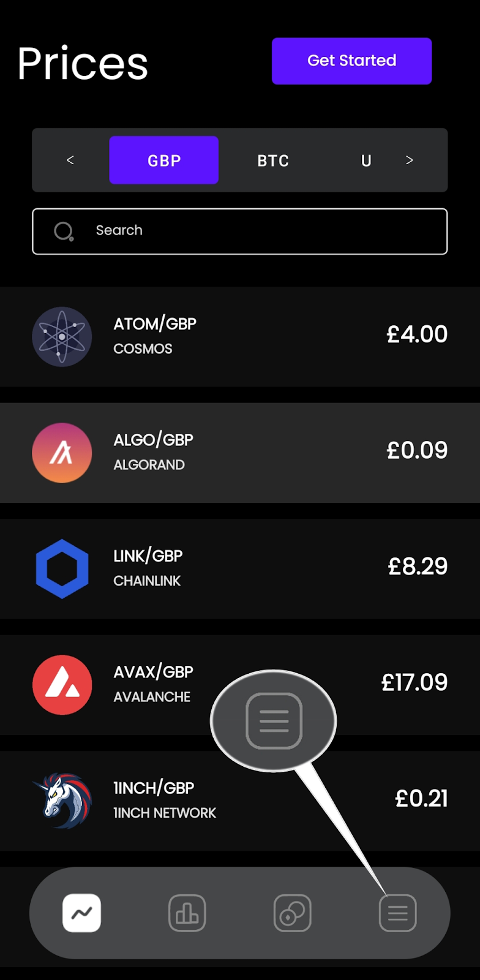Viewport: 480px width, 980px height.
Task: Open the AVAX/GBP £17.09 price
Action: tap(414, 682)
